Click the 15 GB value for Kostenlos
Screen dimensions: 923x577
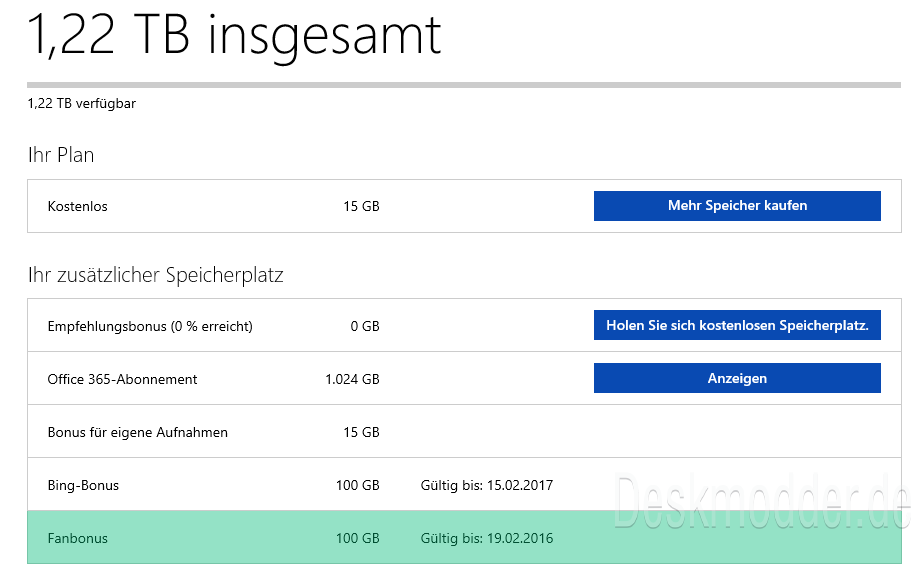(x=361, y=207)
